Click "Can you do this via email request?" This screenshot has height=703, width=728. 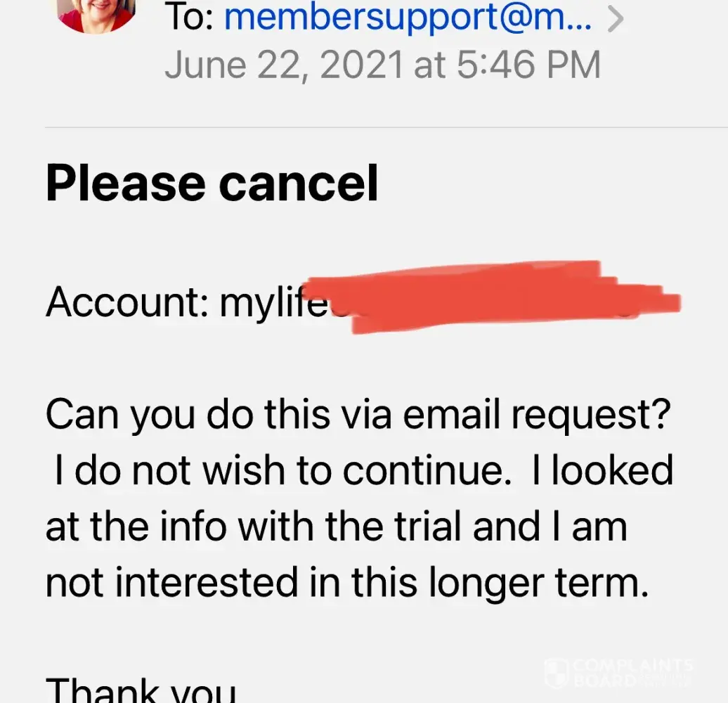358,416
